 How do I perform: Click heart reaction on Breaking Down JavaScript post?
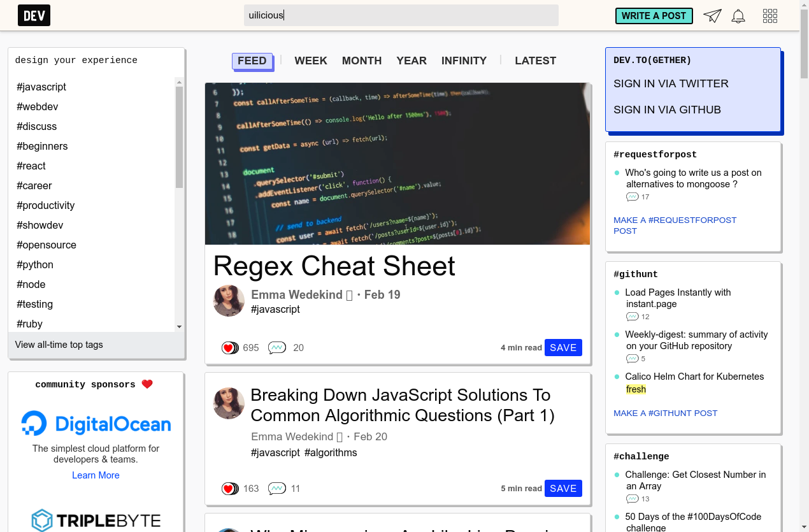[x=229, y=489]
